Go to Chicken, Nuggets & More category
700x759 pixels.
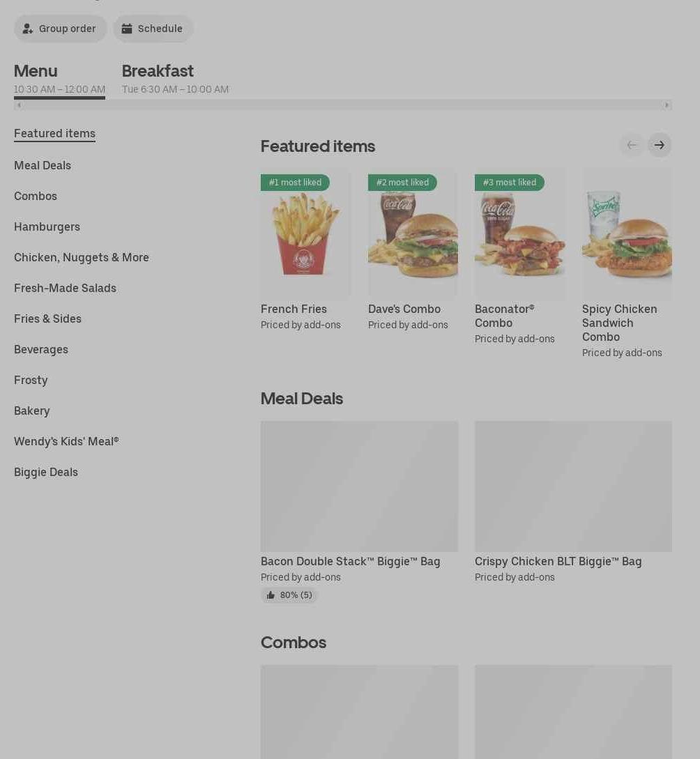(x=82, y=257)
